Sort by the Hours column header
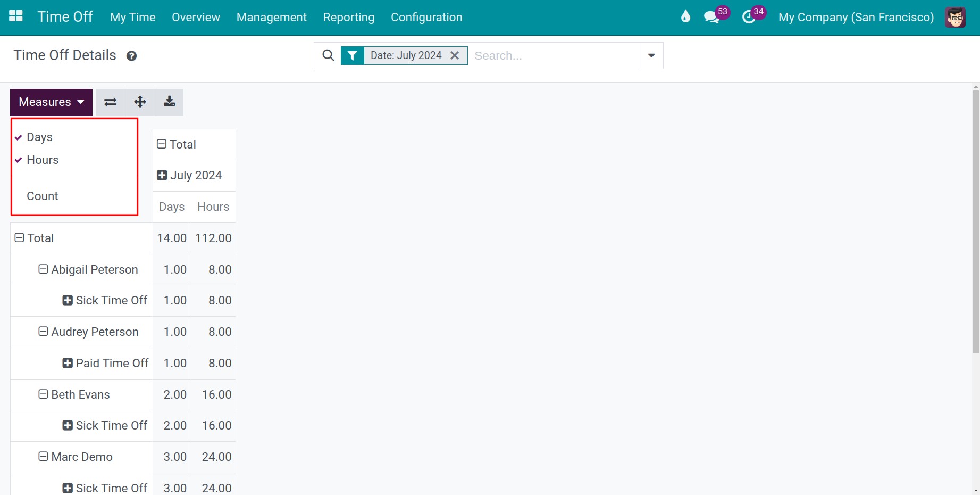Image resolution: width=980 pixels, height=495 pixels. (213, 207)
